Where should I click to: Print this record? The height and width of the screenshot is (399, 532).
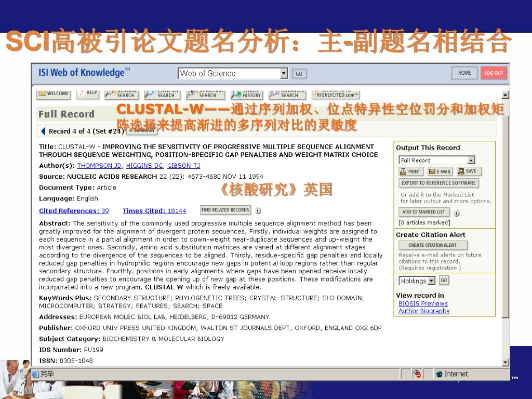click(x=411, y=171)
